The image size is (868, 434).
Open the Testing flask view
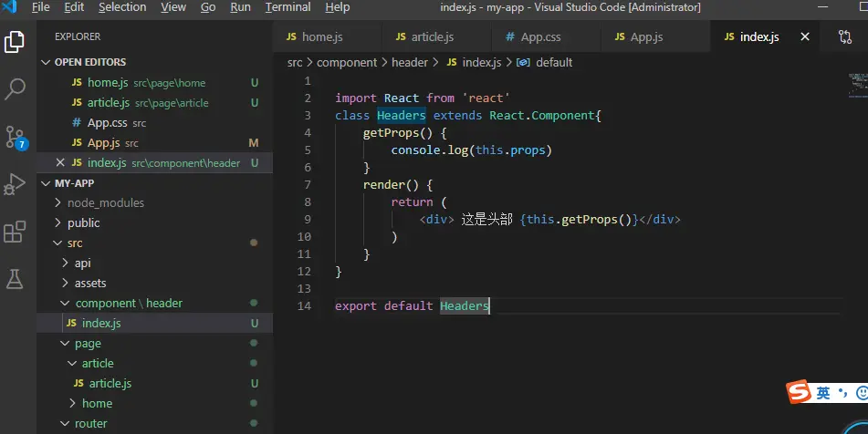(15, 279)
